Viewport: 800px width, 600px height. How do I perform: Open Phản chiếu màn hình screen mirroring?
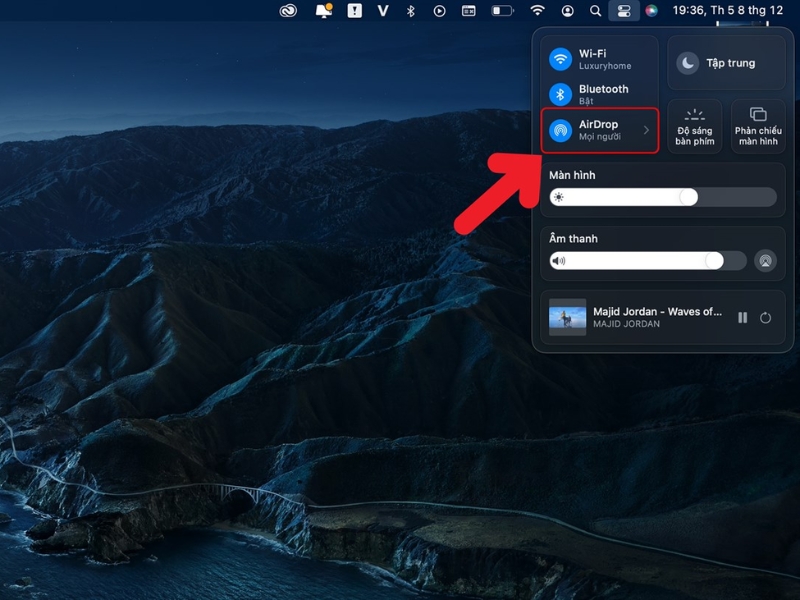click(758, 127)
